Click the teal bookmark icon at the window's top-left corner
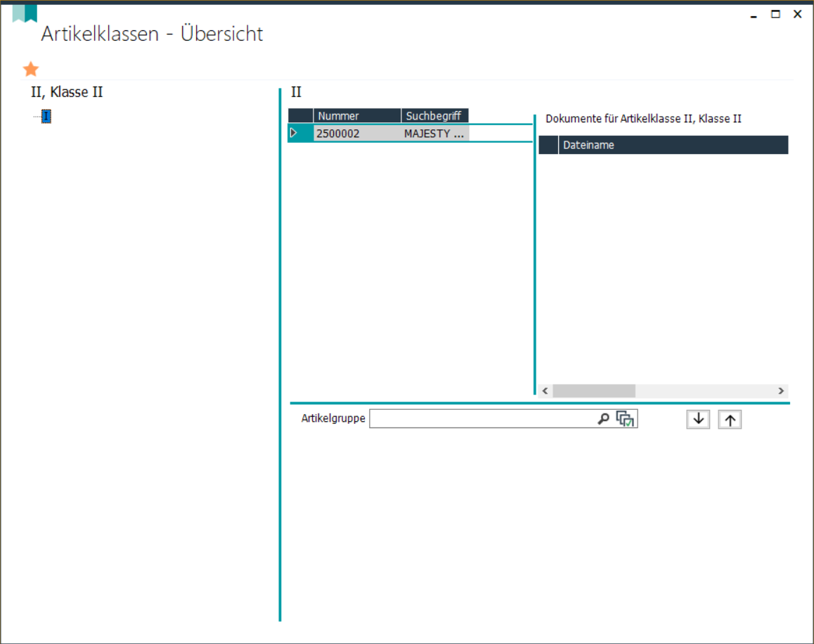Screen dimensions: 814x644 tap(25, 13)
